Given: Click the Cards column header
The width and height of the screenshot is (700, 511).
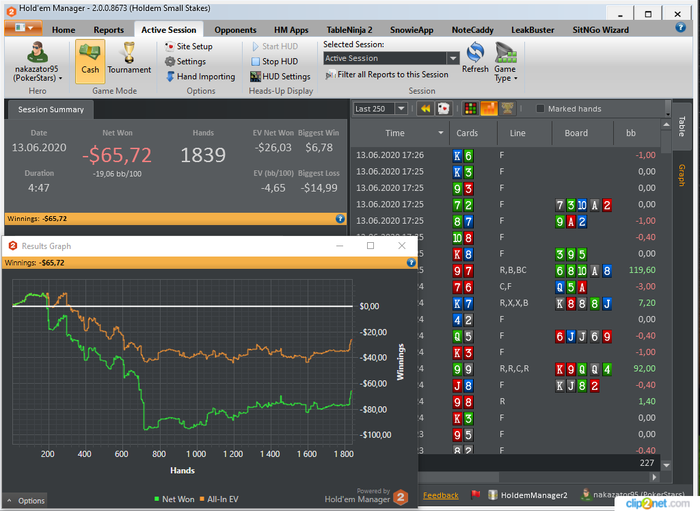Looking at the screenshot, I should [473, 133].
